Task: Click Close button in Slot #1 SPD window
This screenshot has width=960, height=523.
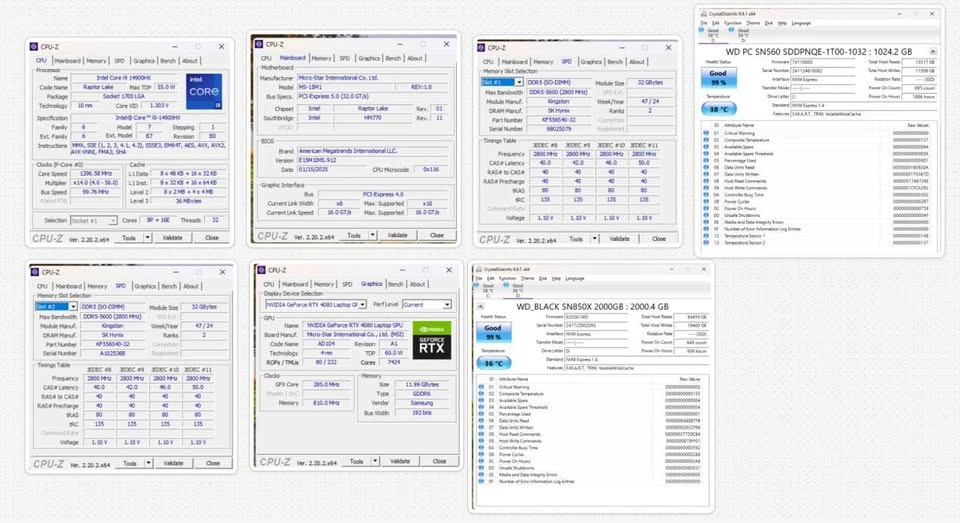Action: [x=659, y=239]
